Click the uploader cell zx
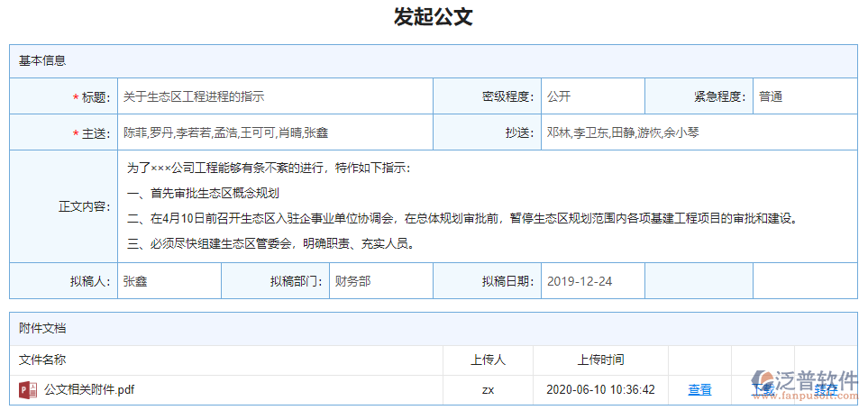Image resolution: width=868 pixels, height=410 pixels. coord(488,390)
